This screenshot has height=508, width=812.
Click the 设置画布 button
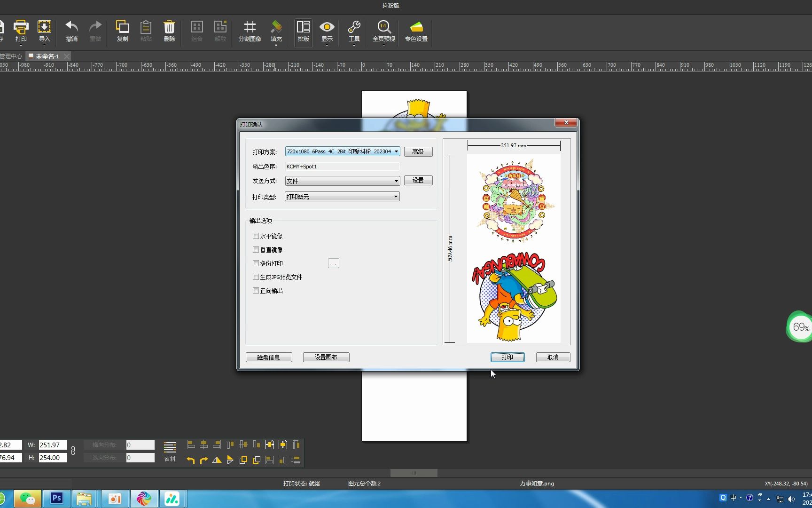[326, 357]
